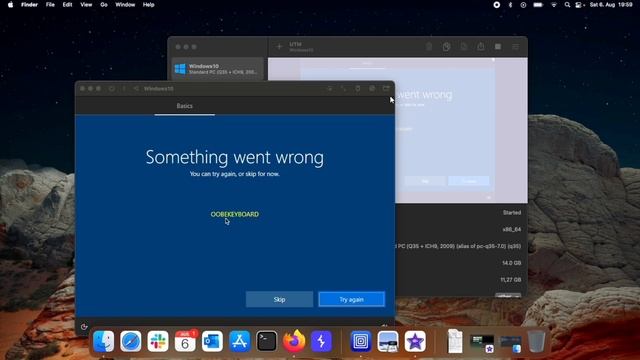Open Terminal from the Dock
This screenshot has width=640, height=360.
click(267, 341)
